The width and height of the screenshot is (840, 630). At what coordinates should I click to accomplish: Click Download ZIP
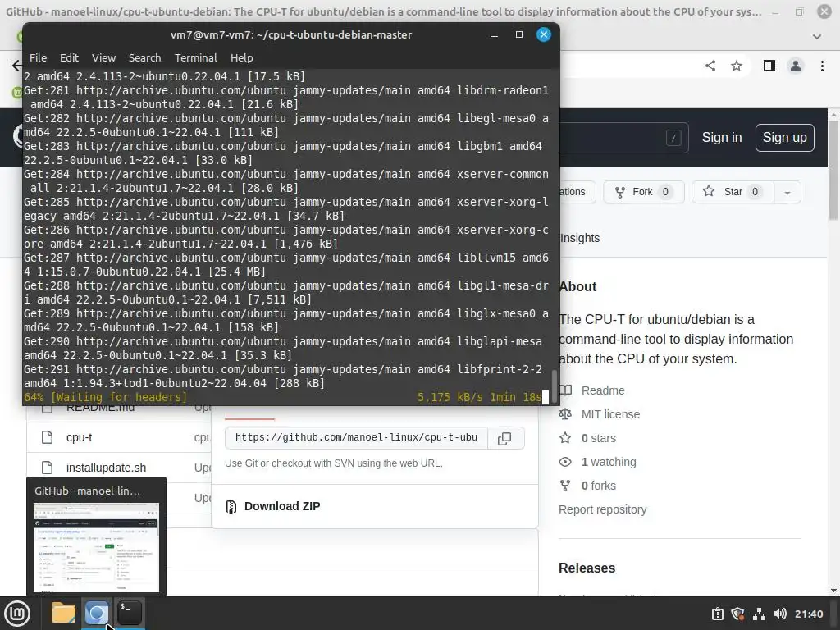tap(282, 506)
